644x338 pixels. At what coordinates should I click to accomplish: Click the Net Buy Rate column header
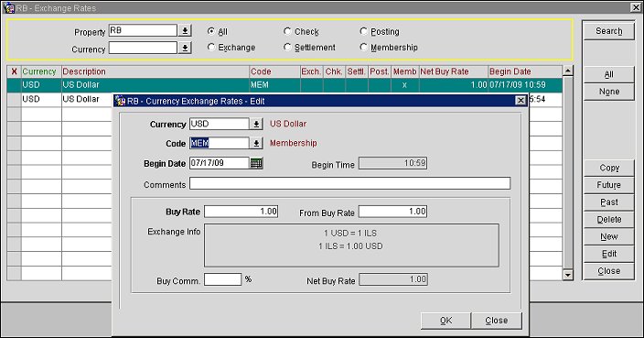[x=453, y=71]
